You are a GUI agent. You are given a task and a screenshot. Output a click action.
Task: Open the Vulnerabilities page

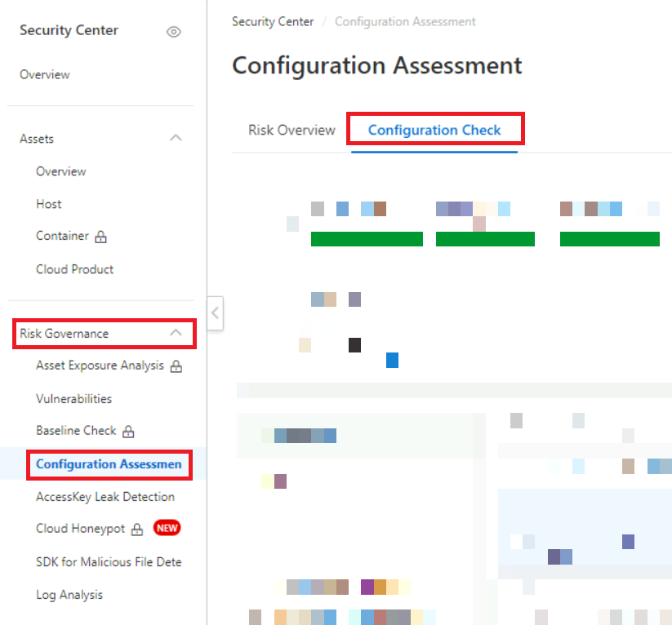tap(77, 398)
